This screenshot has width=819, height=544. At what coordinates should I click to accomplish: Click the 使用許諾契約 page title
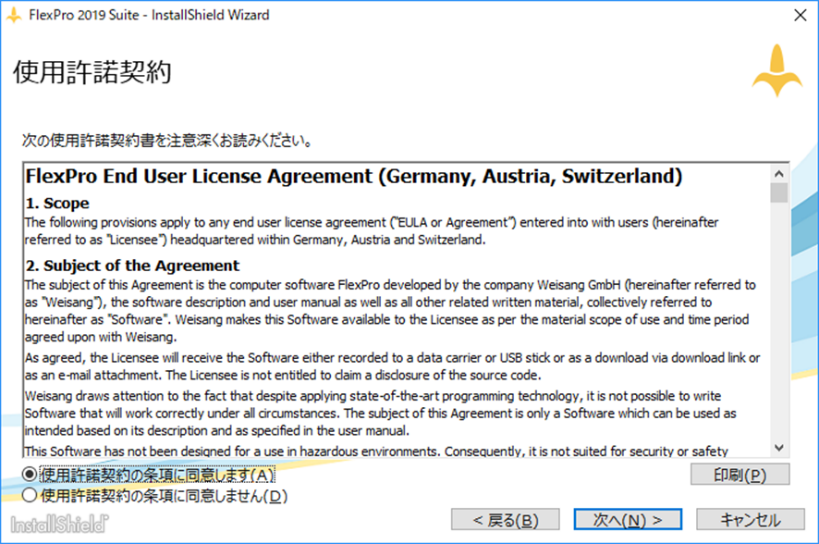pyautogui.click(x=92, y=72)
